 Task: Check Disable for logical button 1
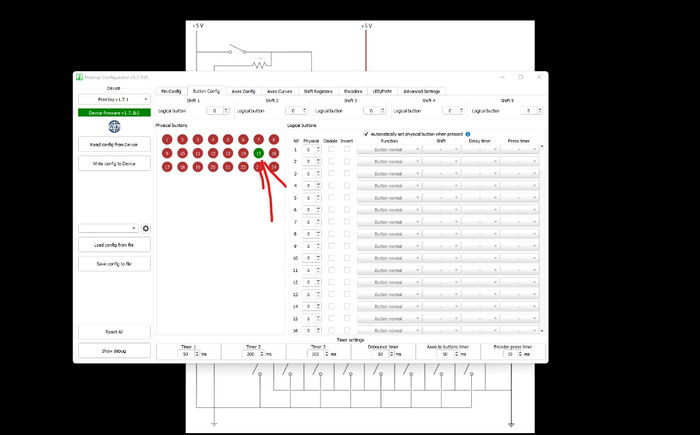click(331, 149)
